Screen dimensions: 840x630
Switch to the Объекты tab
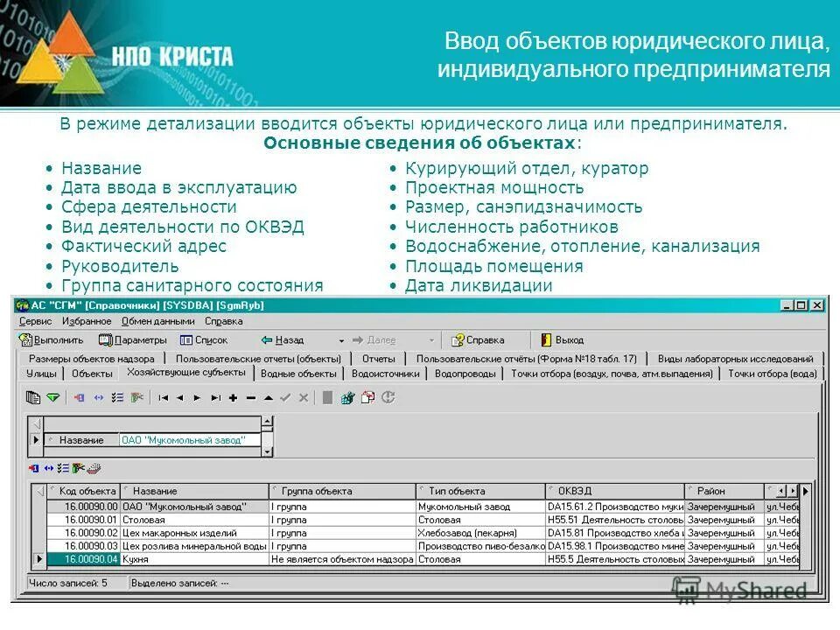pyautogui.click(x=92, y=374)
